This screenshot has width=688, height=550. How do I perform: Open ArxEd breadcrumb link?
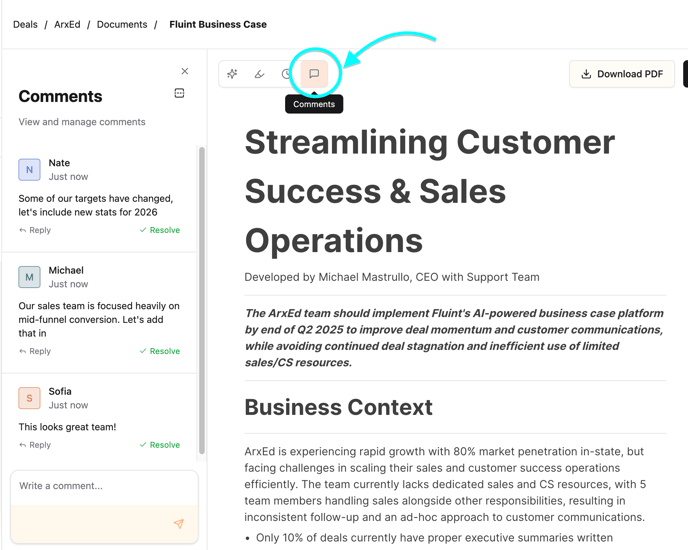coord(67,24)
